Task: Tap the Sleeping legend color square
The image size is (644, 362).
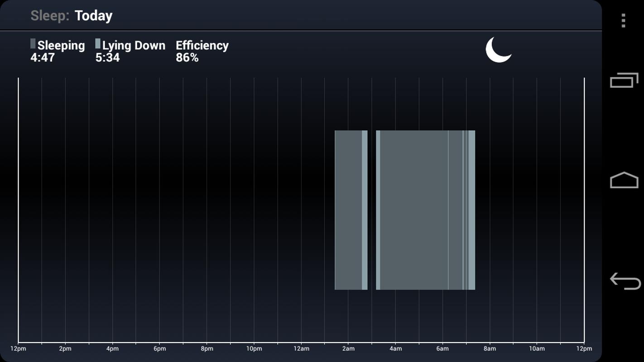Action: point(33,43)
